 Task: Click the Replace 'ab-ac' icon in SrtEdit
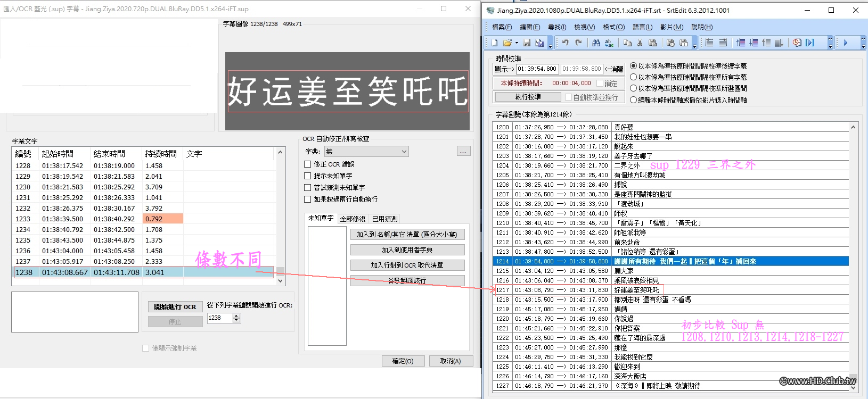(609, 43)
